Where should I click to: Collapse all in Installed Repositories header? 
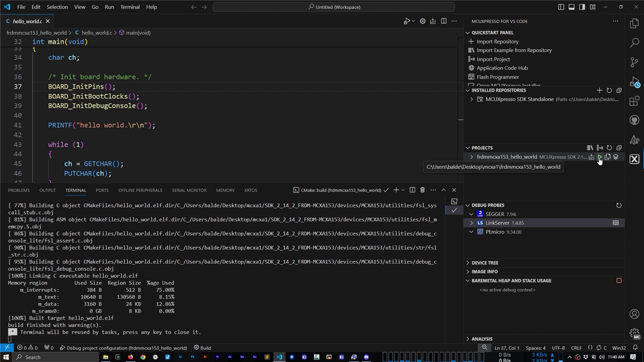tap(619, 90)
